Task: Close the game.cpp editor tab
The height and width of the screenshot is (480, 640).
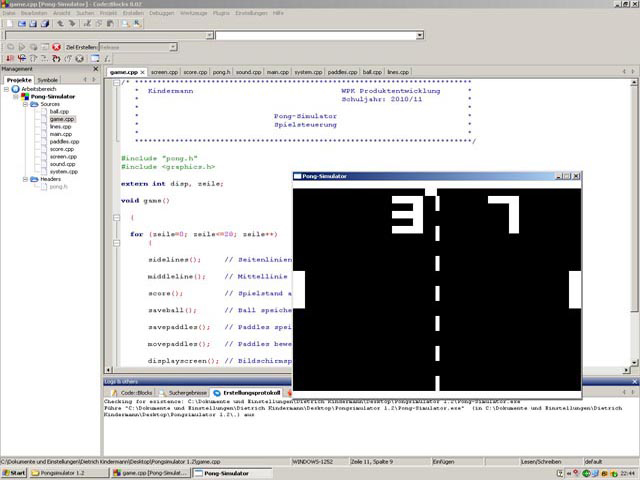Action: pos(142,72)
